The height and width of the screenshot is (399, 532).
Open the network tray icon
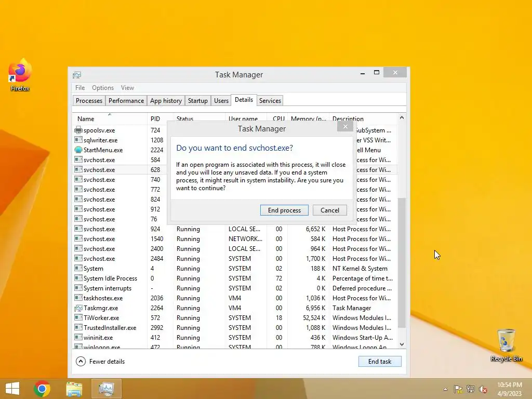pyautogui.click(x=471, y=389)
